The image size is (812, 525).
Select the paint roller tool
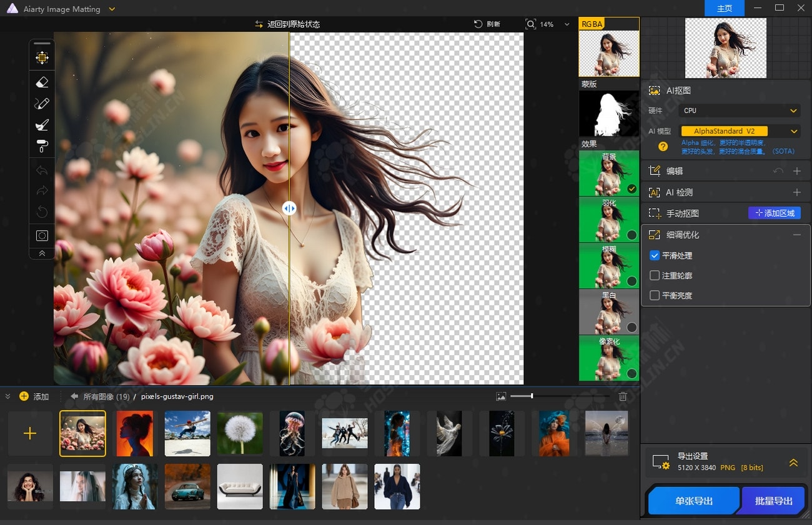point(42,146)
